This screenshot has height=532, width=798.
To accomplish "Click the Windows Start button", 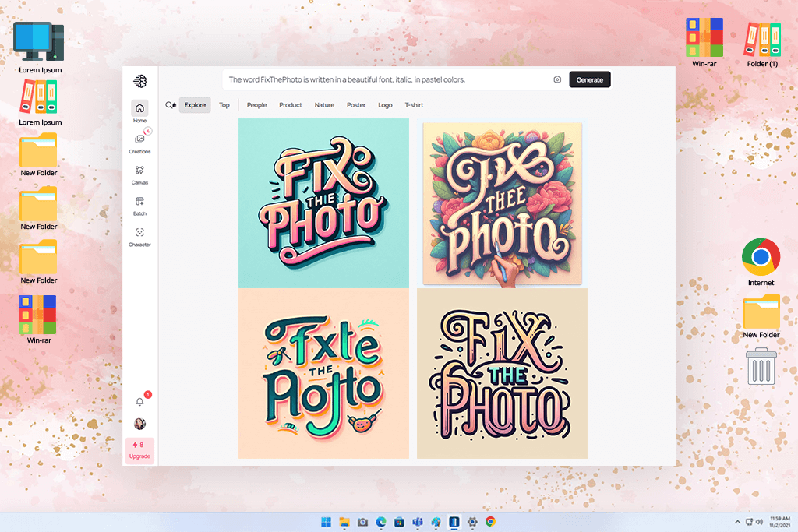I will [x=327, y=522].
